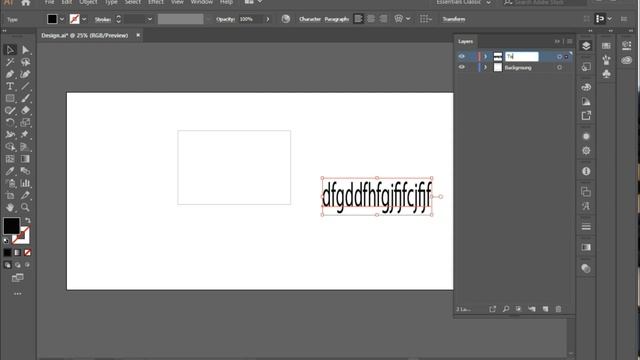
Task: Set paint mode to None
Action: click(x=27, y=253)
